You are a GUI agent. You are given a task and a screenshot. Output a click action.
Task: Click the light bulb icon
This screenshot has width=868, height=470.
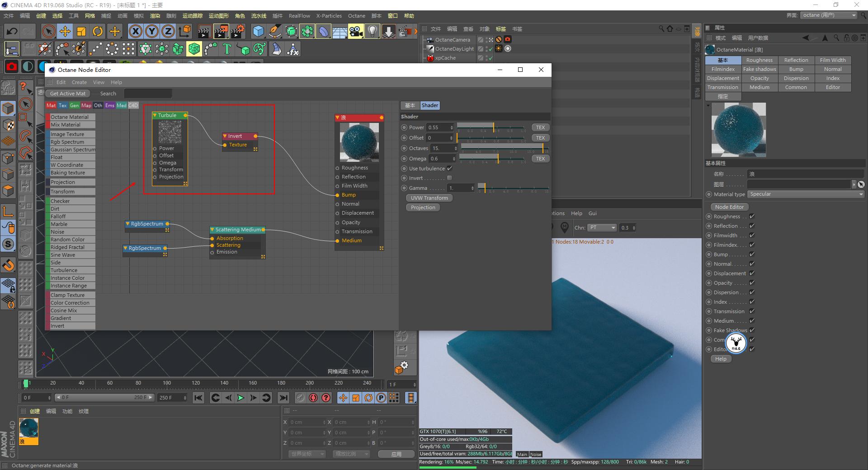tap(372, 31)
